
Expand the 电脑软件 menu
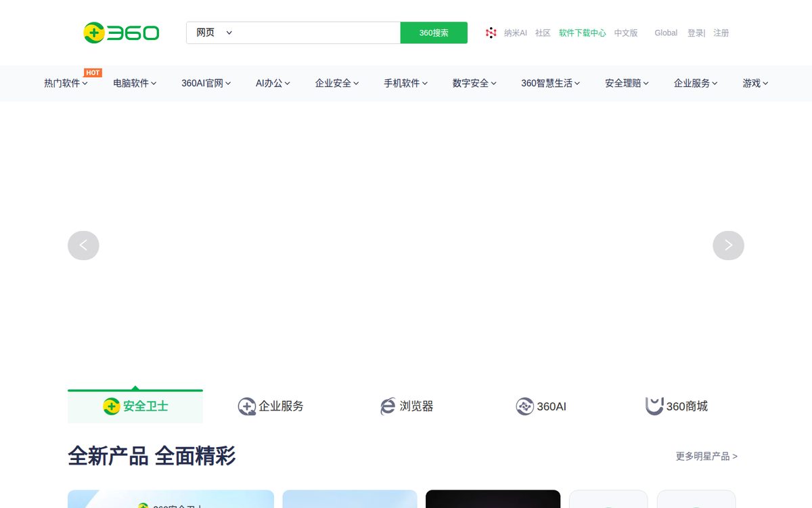coord(135,83)
